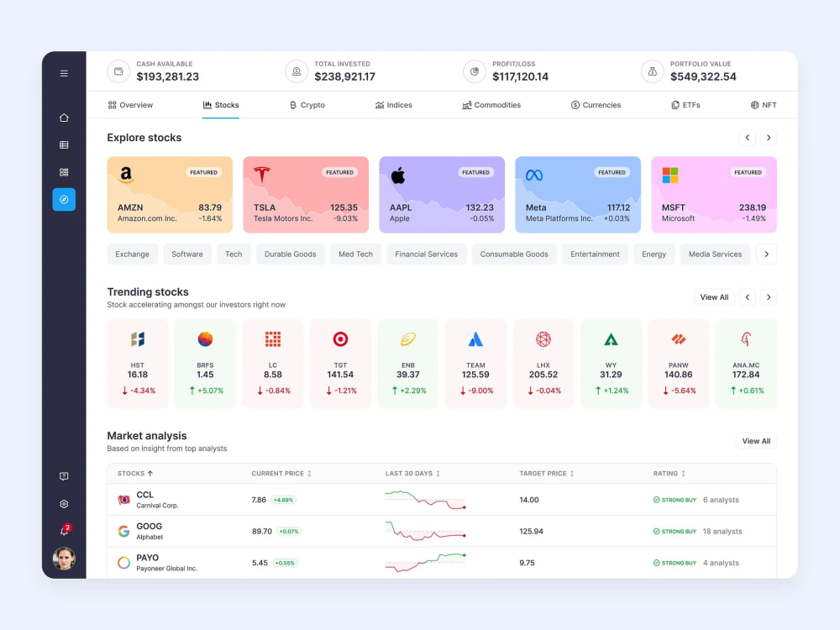
Task: Switch to the Currencies tab
Action: [596, 105]
